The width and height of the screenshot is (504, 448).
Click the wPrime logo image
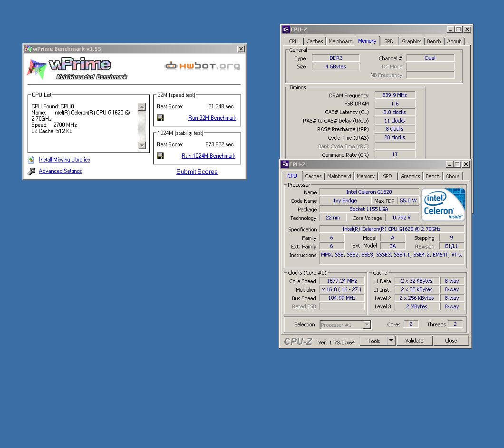click(78, 69)
